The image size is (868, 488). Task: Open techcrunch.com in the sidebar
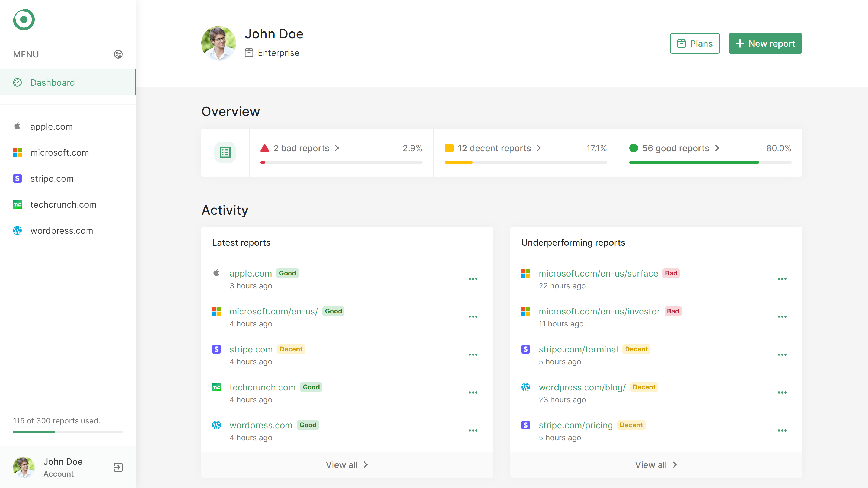(67, 204)
